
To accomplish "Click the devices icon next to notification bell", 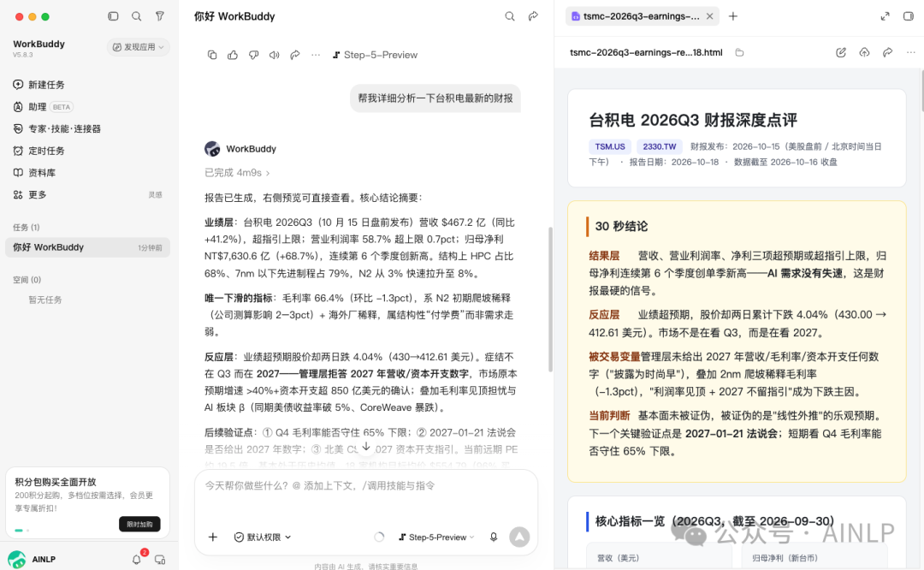I will 160,560.
